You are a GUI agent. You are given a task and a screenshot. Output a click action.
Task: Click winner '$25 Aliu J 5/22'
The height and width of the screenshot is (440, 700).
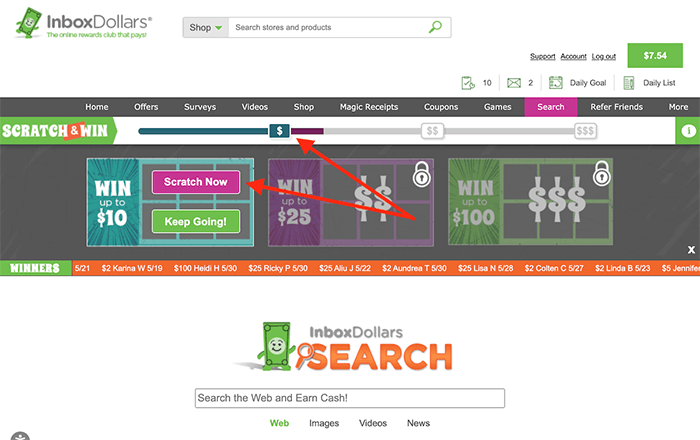(x=345, y=268)
